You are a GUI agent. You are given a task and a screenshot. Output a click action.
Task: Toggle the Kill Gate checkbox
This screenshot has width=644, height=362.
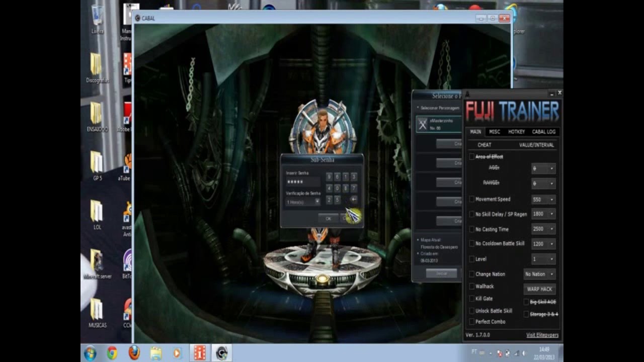pyautogui.click(x=471, y=299)
